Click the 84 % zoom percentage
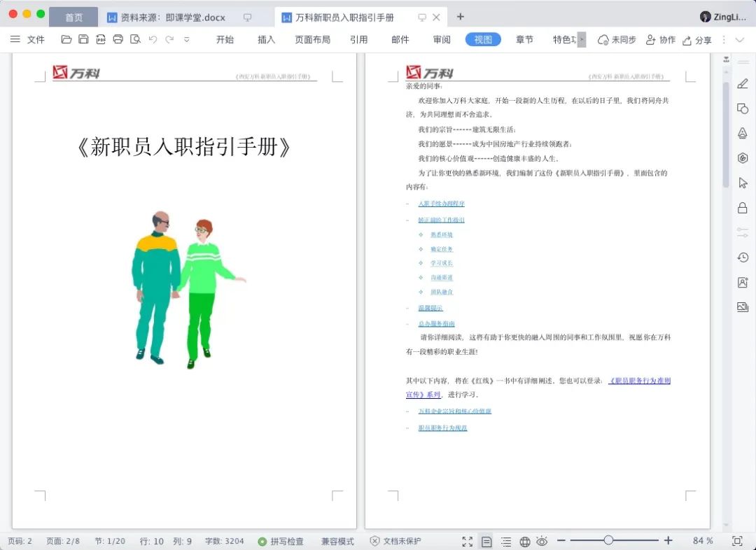Viewport: 756px width, 550px height. click(703, 541)
